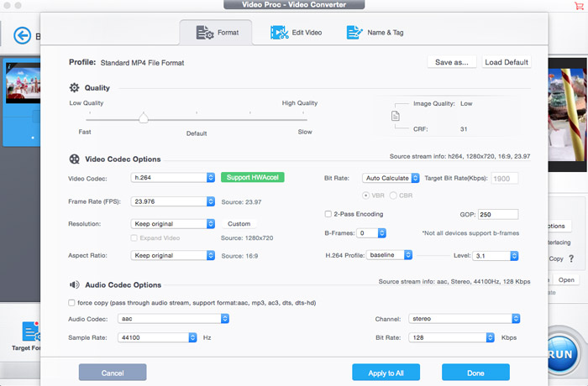Click the Open button in main window

566,280
